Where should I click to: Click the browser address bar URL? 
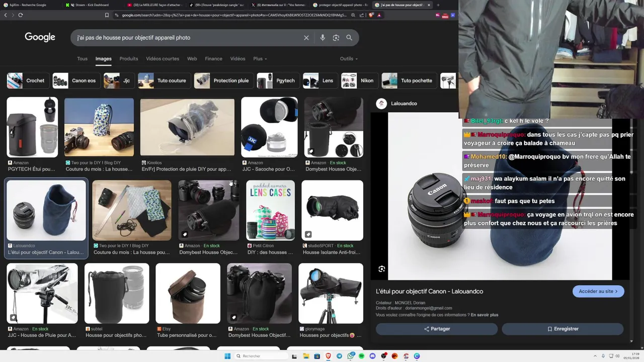coord(234,15)
